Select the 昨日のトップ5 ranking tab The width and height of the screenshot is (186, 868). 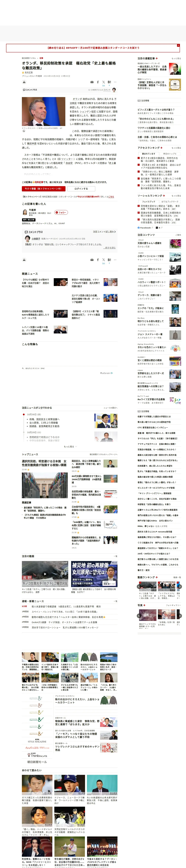pos(170,154)
